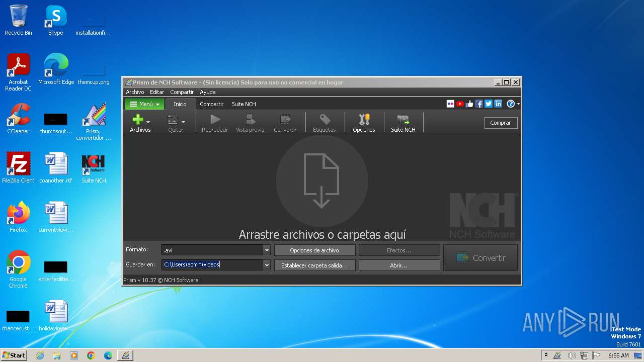Open the Archivo menu

pos(135,92)
